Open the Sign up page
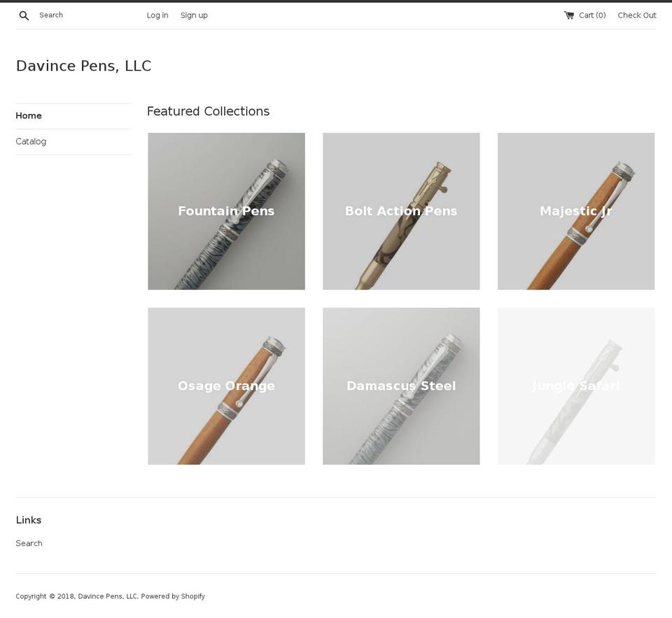The height and width of the screenshot is (618, 672). point(194,15)
